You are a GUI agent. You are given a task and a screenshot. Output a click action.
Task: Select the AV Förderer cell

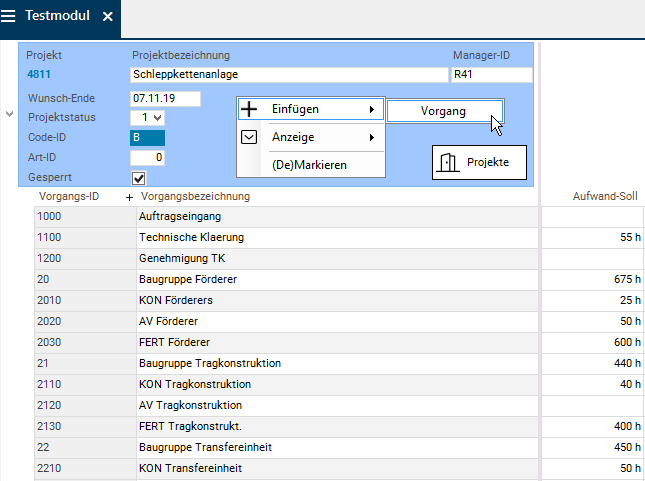337,321
